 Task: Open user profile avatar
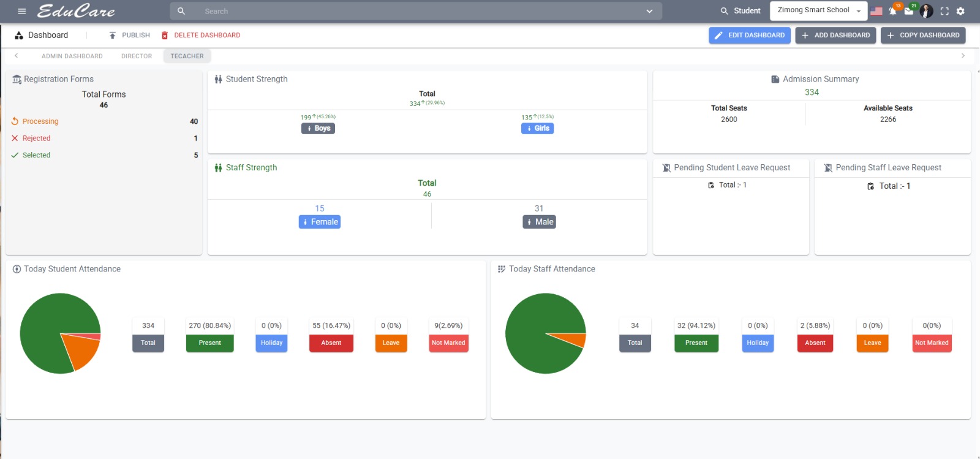[x=926, y=11]
